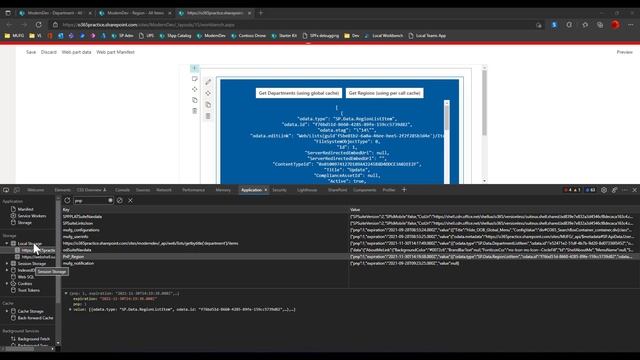The width and height of the screenshot is (640, 360).
Task: Open Service Workers in Application panel
Action: coord(31,216)
